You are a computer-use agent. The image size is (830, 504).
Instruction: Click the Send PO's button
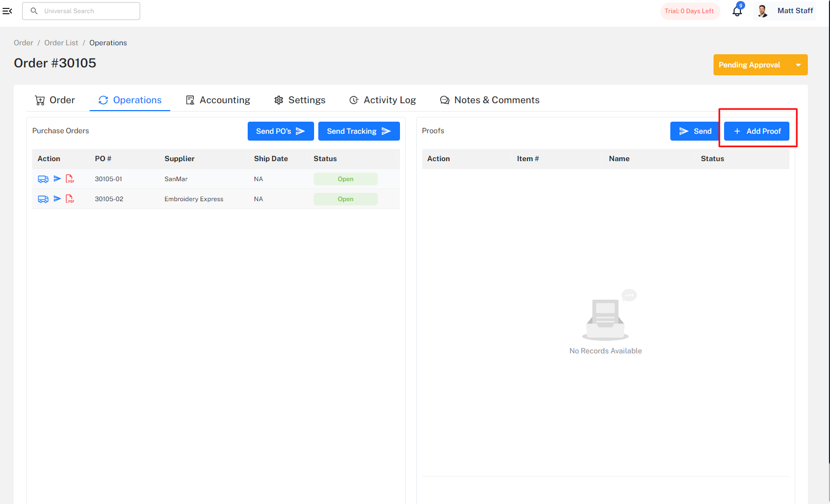(x=281, y=131)
